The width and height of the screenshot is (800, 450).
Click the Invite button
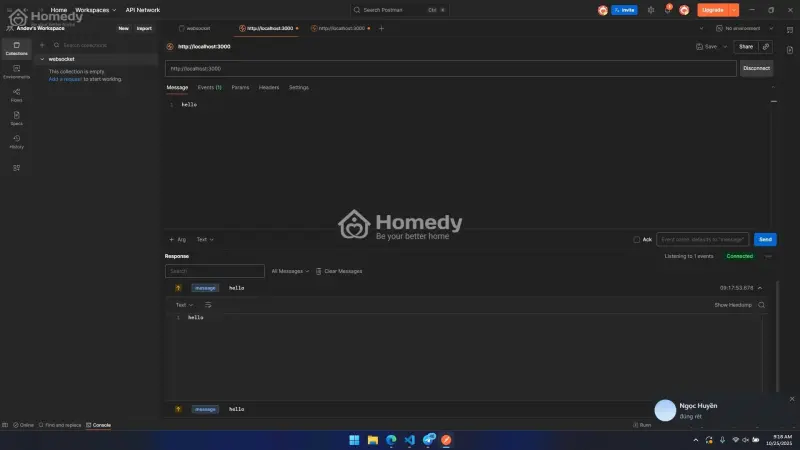coord(624,10)
